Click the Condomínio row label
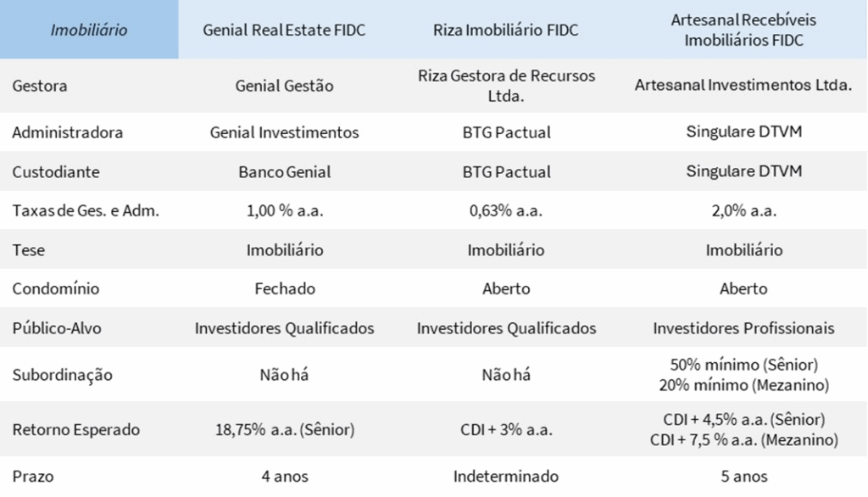 point(56,288)
